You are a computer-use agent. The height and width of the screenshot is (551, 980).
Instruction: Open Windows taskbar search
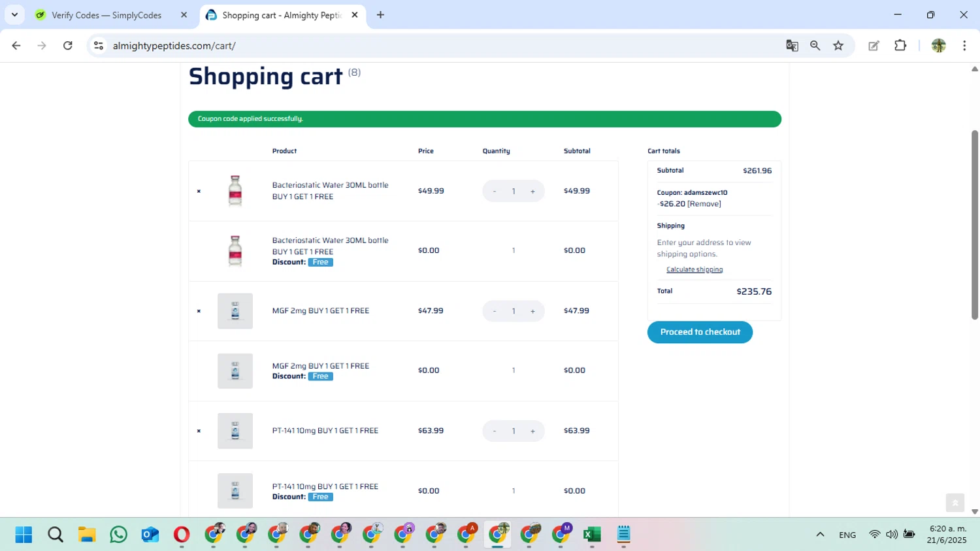[56, 535]
